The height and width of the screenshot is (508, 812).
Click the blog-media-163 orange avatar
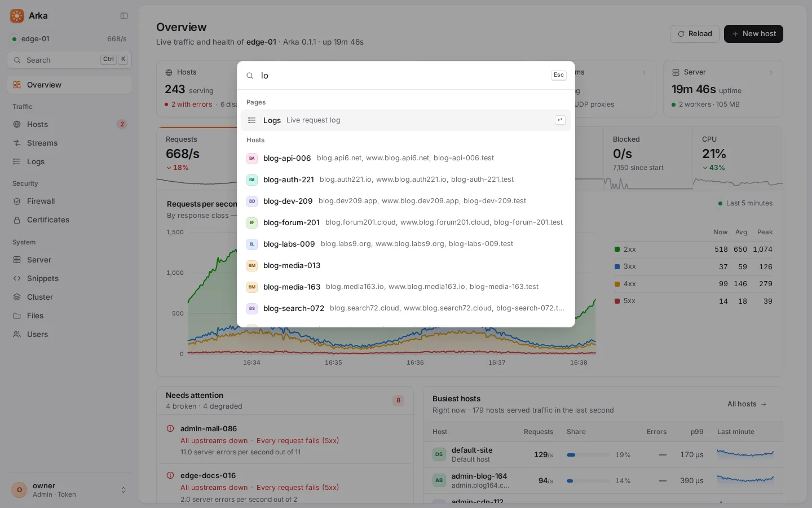(252, 287)
